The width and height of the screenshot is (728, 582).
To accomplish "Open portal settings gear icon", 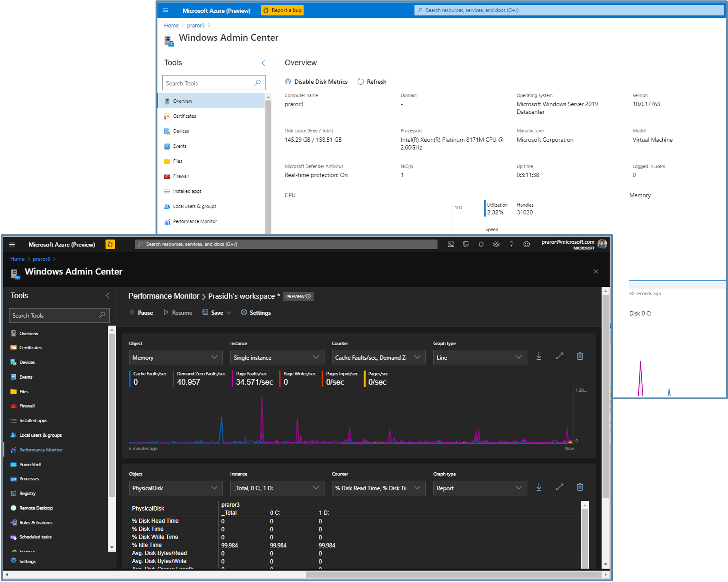I will tap(496, 244).
